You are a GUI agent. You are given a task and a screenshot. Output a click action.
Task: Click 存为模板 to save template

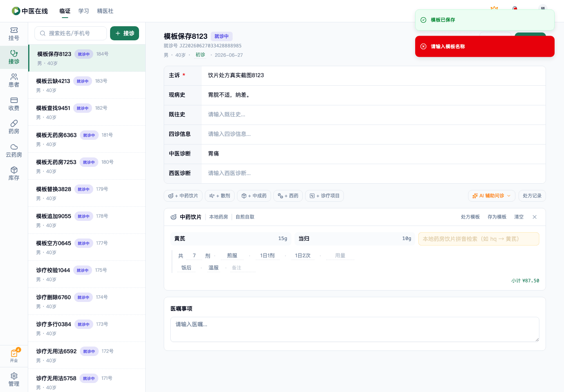point(497,217)
